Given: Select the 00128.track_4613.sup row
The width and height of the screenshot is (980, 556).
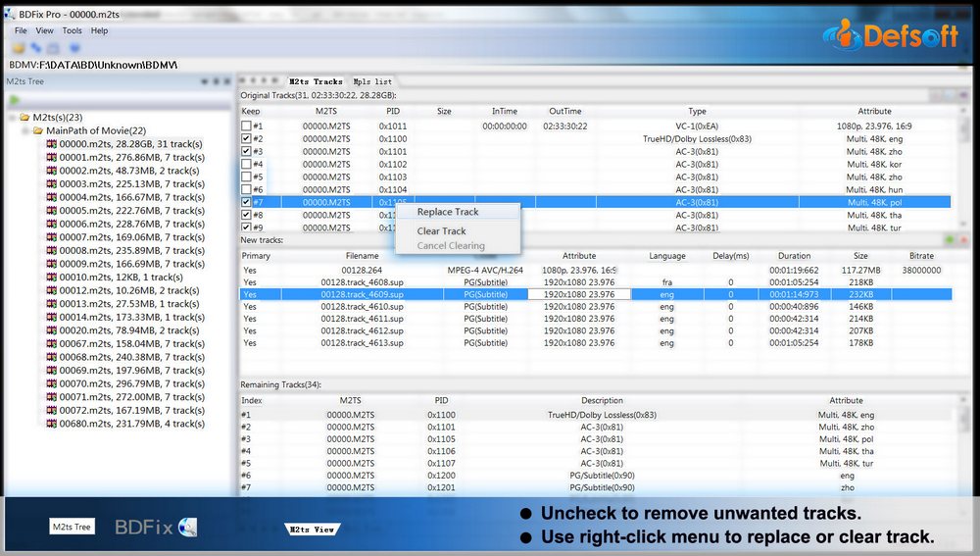Looking at the screenshot, I should click(596, 343).
